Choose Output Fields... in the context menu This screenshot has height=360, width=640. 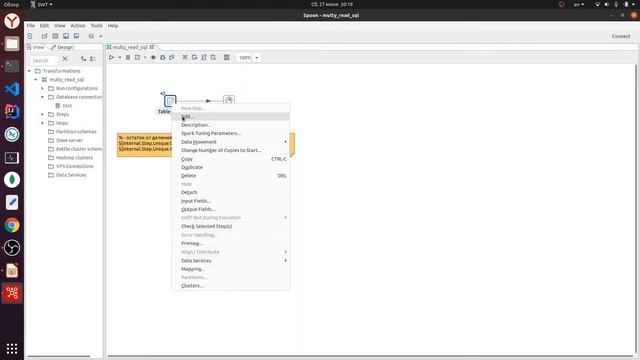pyautogui.click(x=231, y=209)
